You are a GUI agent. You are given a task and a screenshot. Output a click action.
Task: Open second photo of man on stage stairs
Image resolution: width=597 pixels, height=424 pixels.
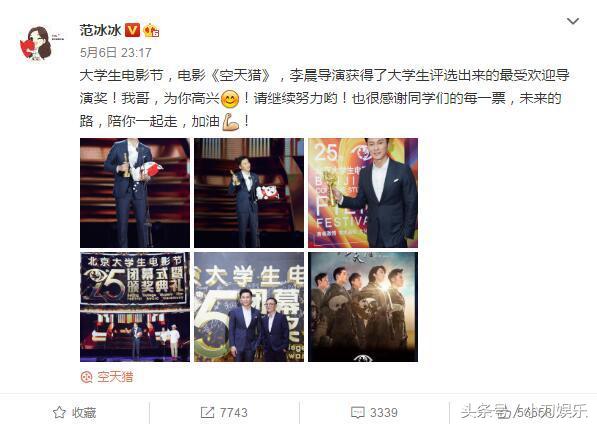tap(249, 193)
